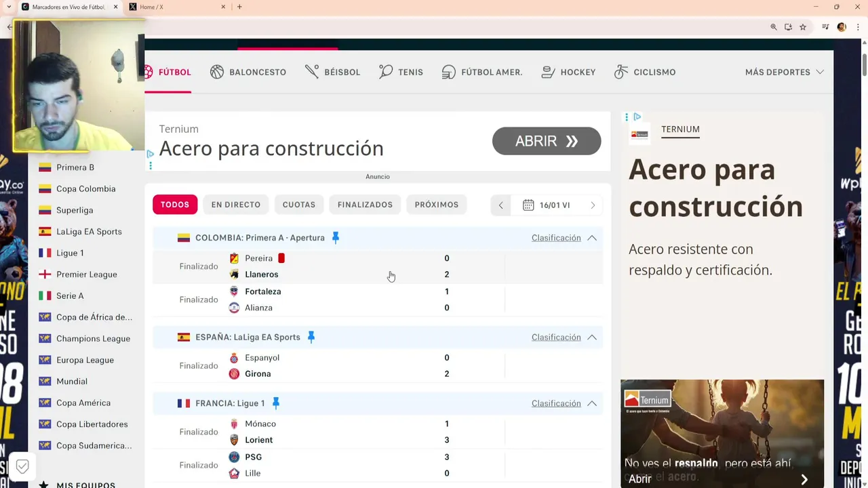Select the Baloncesto sport tab

pos(248,72)
